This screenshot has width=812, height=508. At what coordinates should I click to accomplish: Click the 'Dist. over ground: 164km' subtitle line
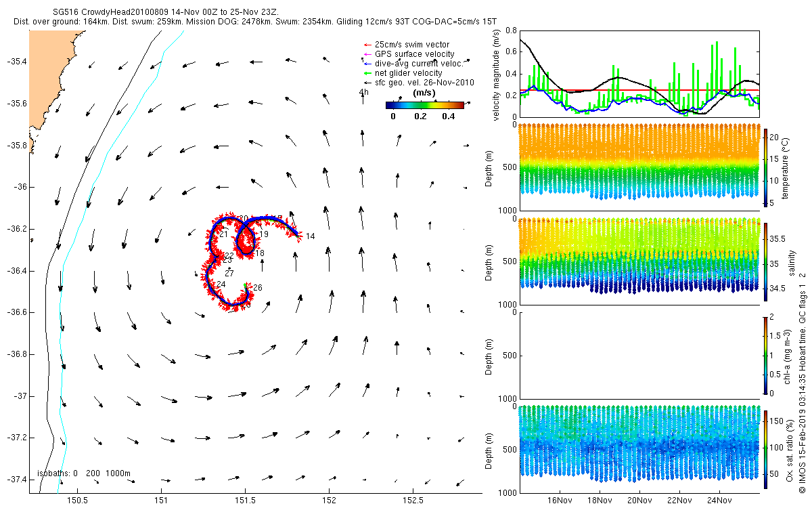[x=255, y=22]
